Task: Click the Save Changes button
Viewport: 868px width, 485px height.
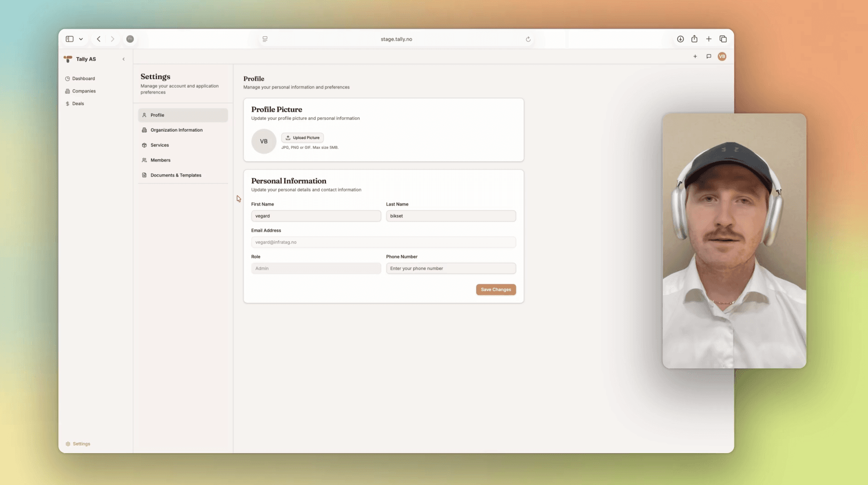Action: click(x=496, y=290)
